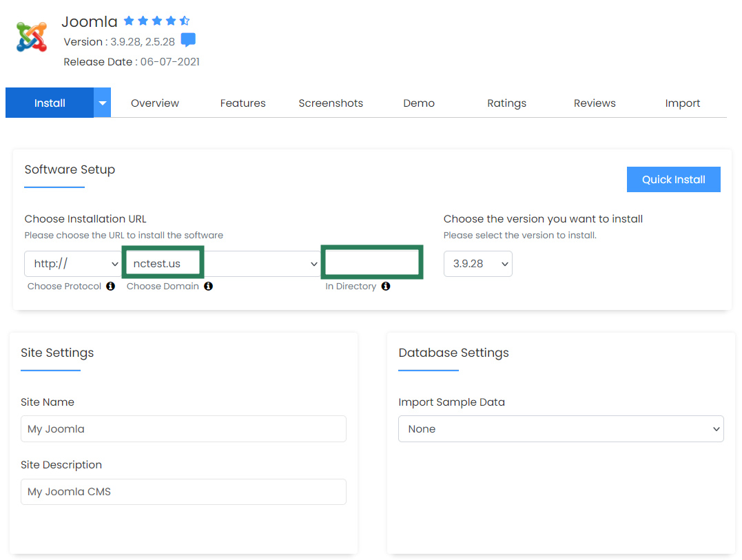Image resolution: width=742 pixels, height=560 pixels.
Task: Switch to the Reviews tab
Action: 595,103
